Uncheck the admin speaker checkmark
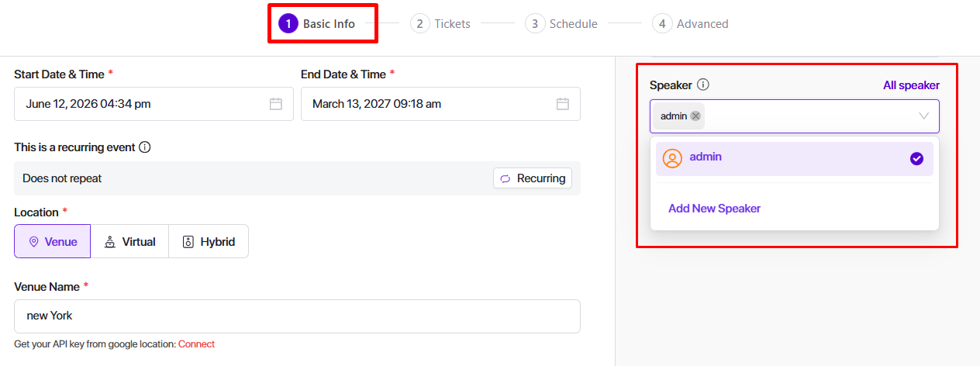The image size is (980, 366). (916, 158)
